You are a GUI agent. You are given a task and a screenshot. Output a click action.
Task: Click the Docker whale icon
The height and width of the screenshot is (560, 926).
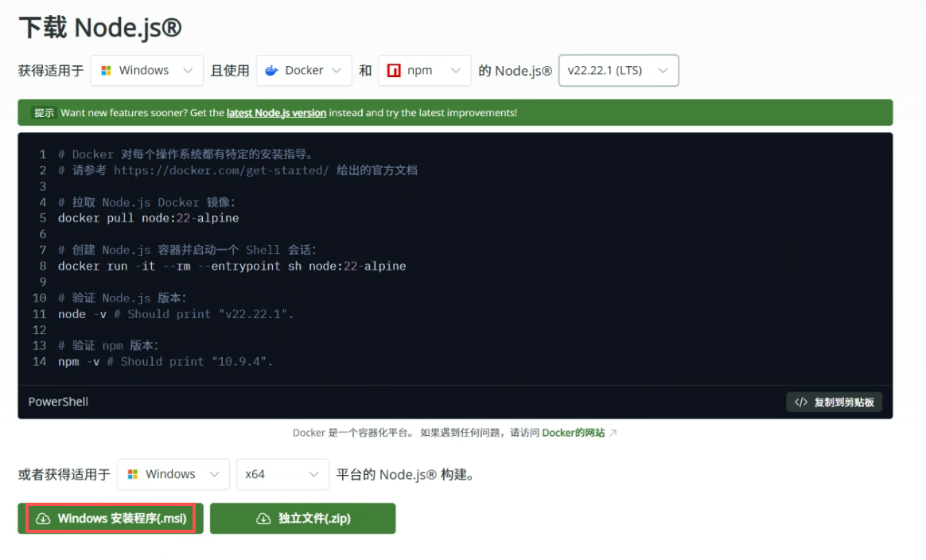271,70
